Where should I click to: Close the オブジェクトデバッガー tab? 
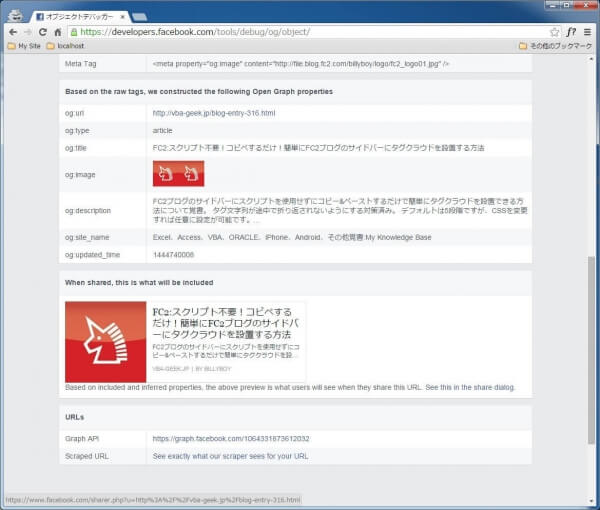pos(119,17)
